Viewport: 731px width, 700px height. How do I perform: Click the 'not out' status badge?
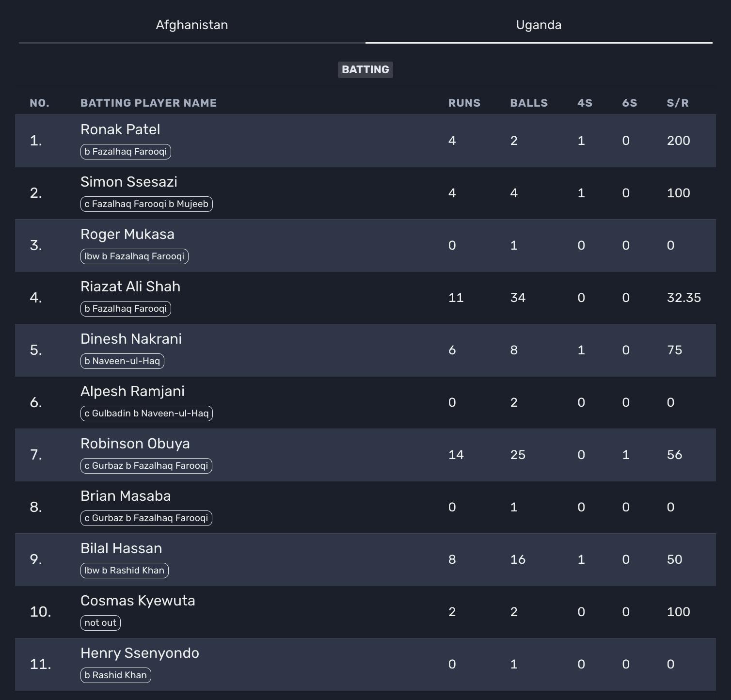pos(100,623)
